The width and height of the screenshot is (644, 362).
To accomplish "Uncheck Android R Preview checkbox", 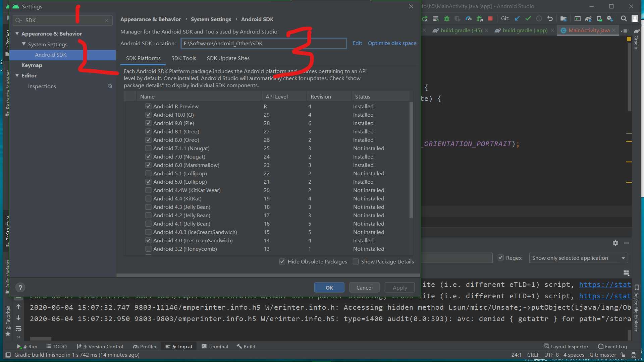I will click(148, 106).
